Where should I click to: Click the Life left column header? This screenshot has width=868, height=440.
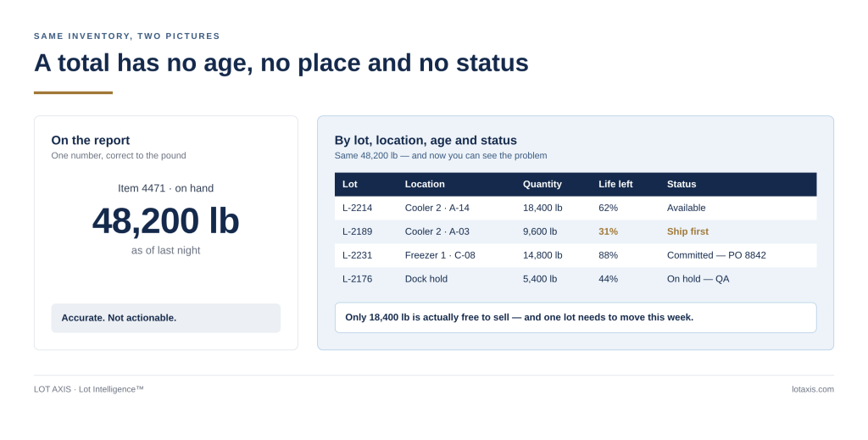click(x=615, y=184)
